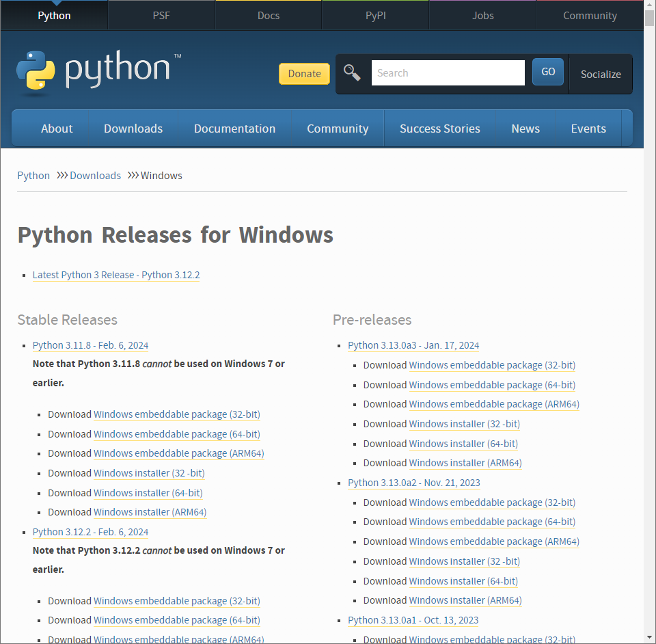This screenshot has height=644, width=656.
Task: Download 3.11.8 Windows embeddable package (32-bit)
Action: coord(177,414)
